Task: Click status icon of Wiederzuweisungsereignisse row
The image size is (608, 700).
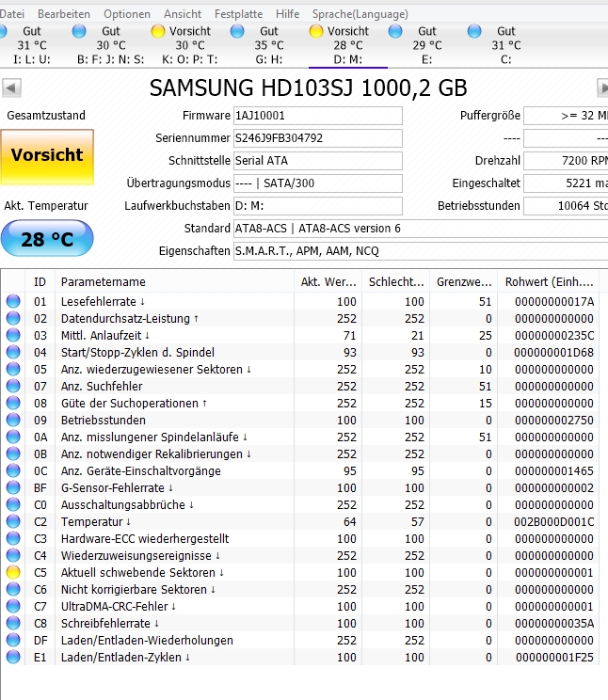Action: (x=13, y=555)
